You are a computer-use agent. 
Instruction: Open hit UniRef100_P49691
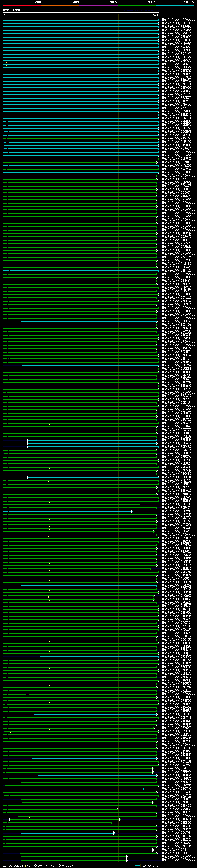point(177,26)
